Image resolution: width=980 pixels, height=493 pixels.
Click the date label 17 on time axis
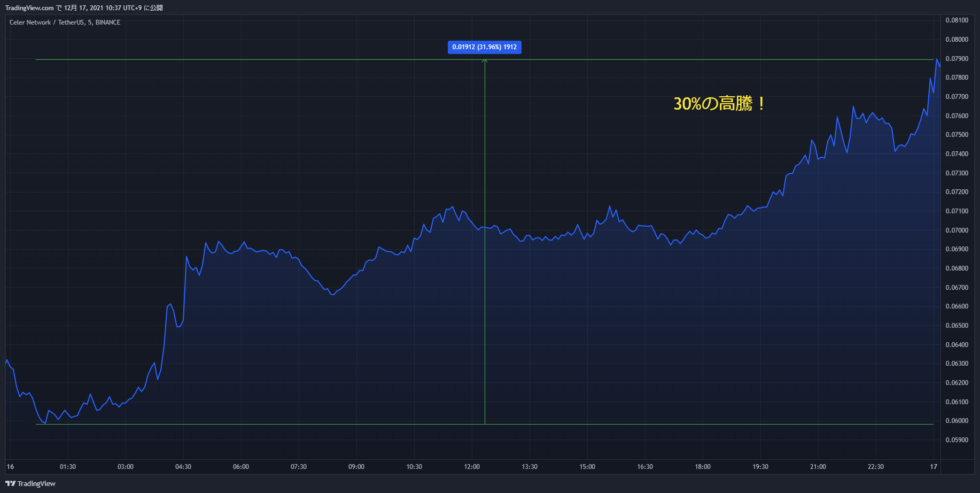(x=934, y=467)
